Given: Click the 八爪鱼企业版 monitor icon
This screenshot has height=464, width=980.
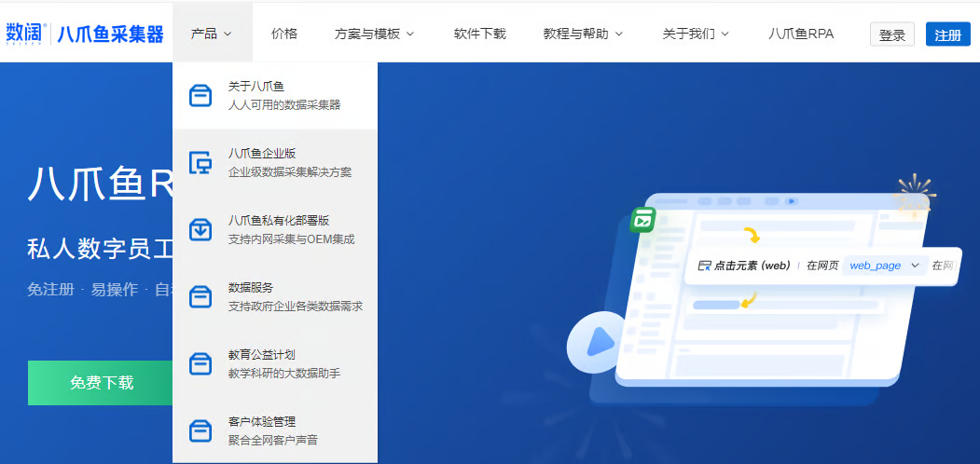Looking at the screenshot, I should [x=200, y=163].
